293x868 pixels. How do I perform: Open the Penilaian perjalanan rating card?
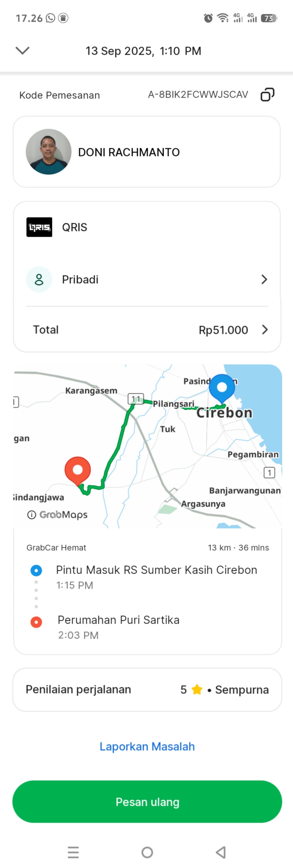147,690
